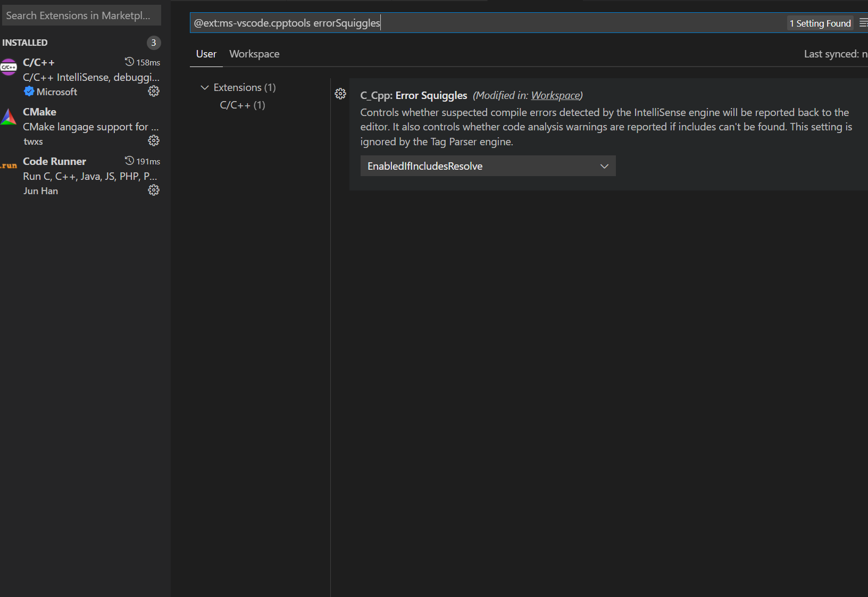Click the C/C++ activation time clock icon
The width and height of the screenshot is (868, 597).
point(129,62)
